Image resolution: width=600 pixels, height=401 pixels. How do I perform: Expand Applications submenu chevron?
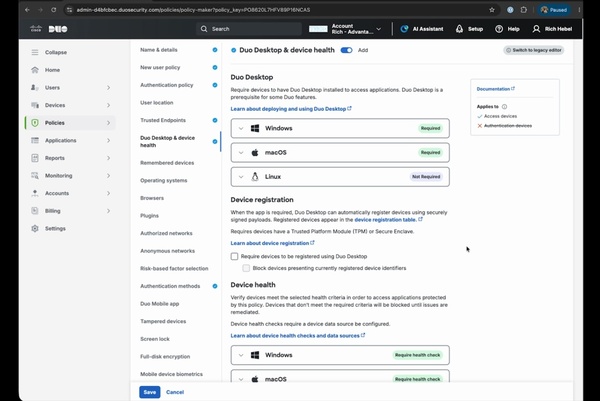108,140
